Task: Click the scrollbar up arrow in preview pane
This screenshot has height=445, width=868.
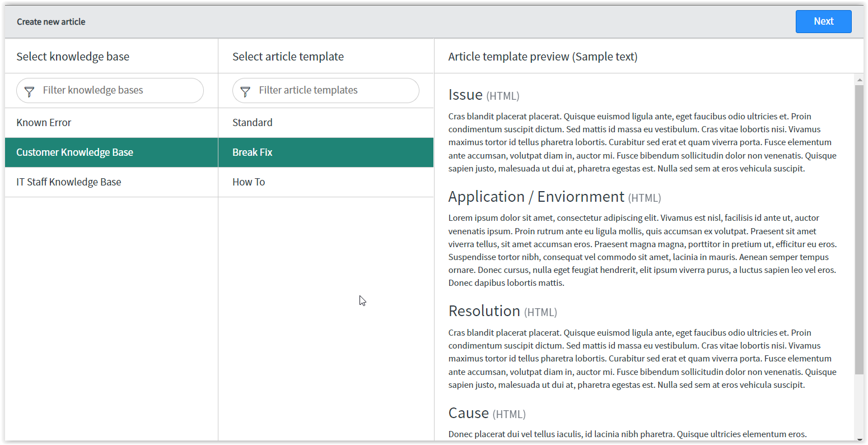Action: click(x=858, y=79)
